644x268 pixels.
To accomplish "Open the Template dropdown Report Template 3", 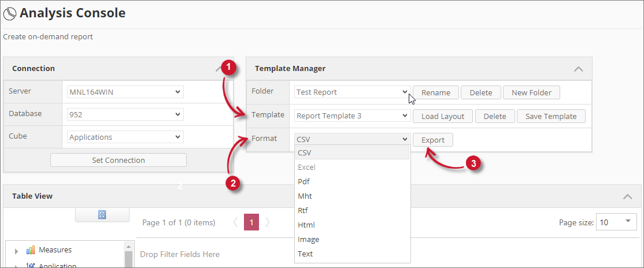I will coord(353,116).
